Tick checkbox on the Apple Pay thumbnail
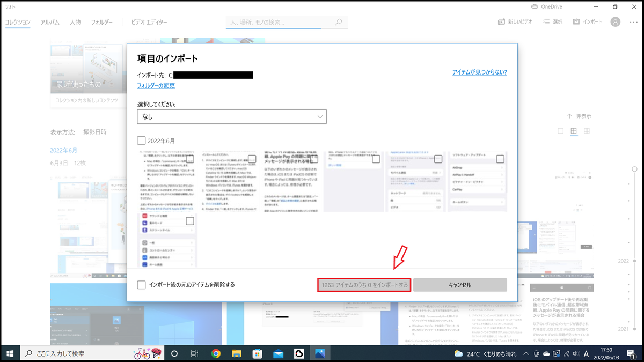The height and width of the screenshot is (362, 644). [x=314, y=159]
